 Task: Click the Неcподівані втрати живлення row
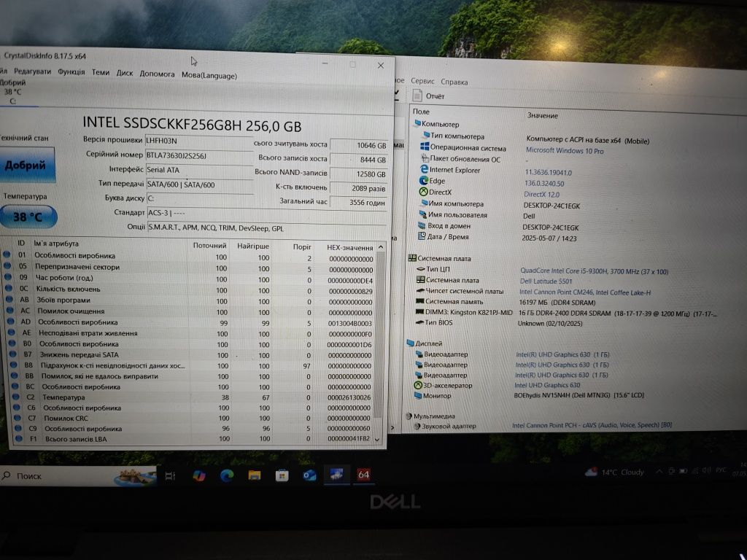pyautogui.click(x=190, y=333)
